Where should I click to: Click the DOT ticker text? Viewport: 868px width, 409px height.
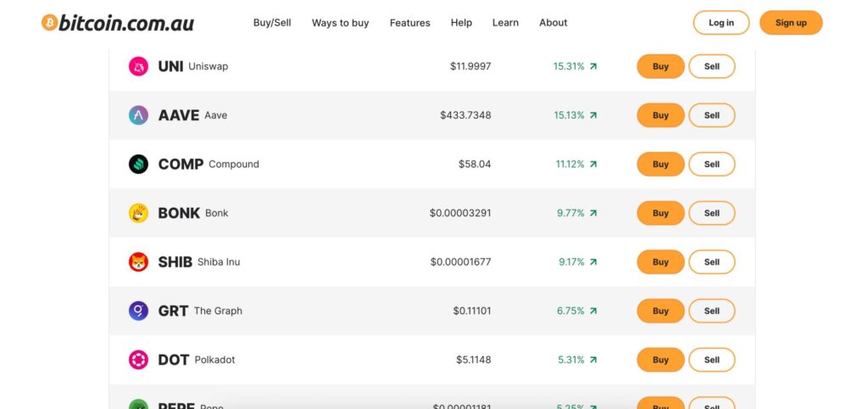pyautogui.click(x=173, y=360)
